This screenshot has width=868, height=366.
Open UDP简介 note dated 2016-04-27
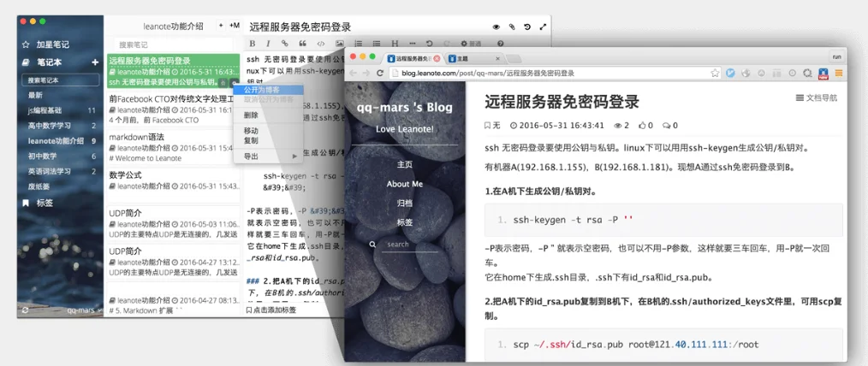(173, 261)
